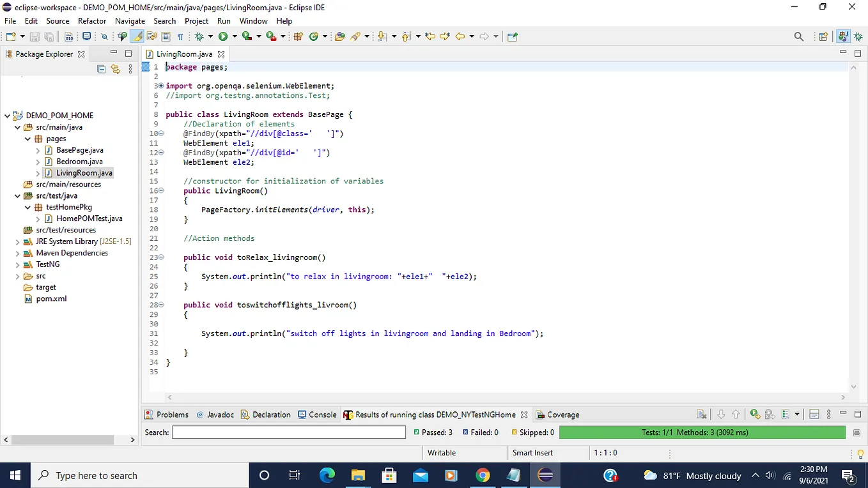Enable Link with Editor in Package Explorer

click(x=116, y=69)
